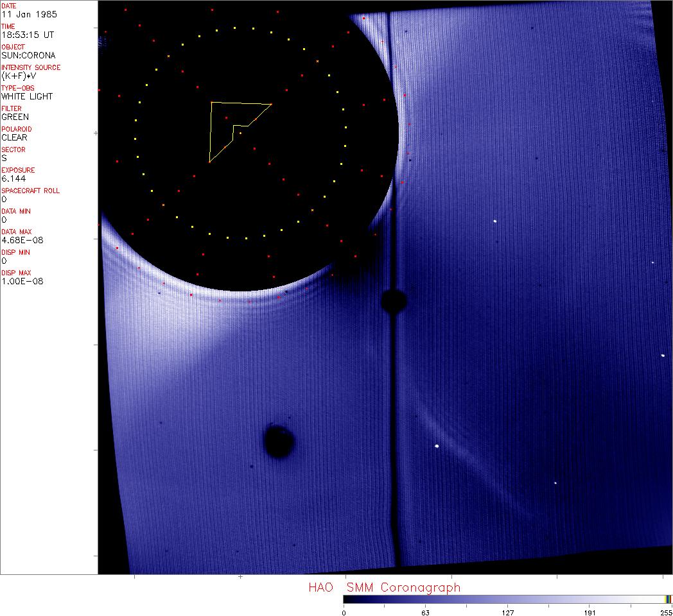This screenshot has width=673, height=616.
Task: Select the CLEAR polaroid value
Action: [x=14, y=137]
